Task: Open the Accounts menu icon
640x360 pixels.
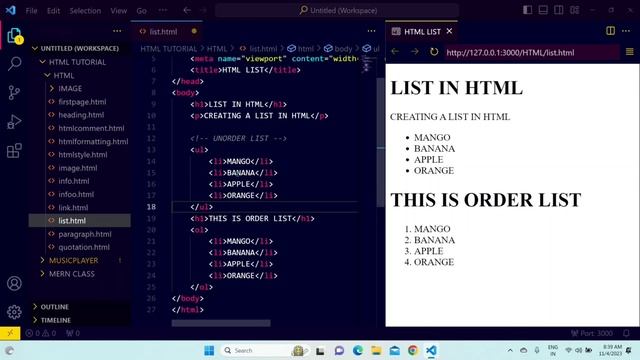Action: pos(14,283)
